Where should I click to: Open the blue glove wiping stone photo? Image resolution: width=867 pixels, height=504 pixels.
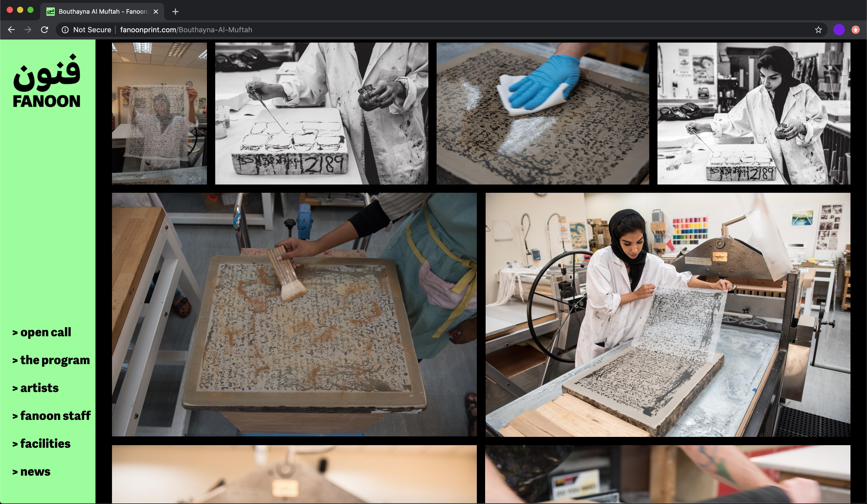(543, 114)
